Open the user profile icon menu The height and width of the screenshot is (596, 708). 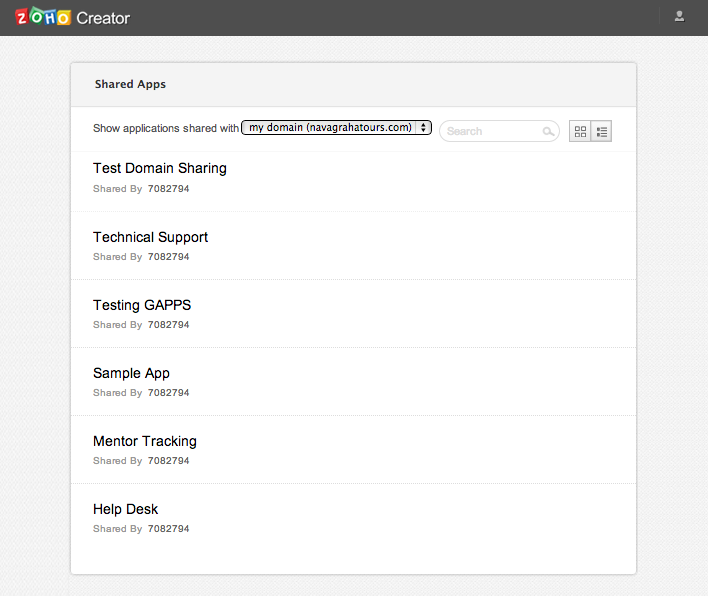click(x=680, y=16)
